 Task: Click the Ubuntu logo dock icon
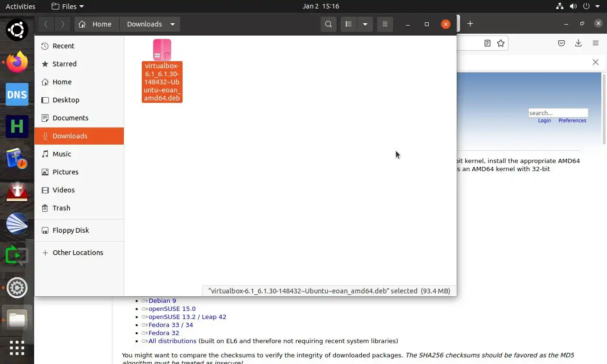(x=17, y=30)
